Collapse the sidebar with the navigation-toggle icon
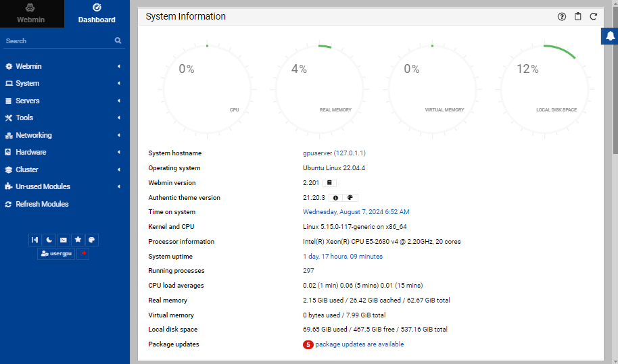This screenshot has height=364, width=618. tap(34, 240)
